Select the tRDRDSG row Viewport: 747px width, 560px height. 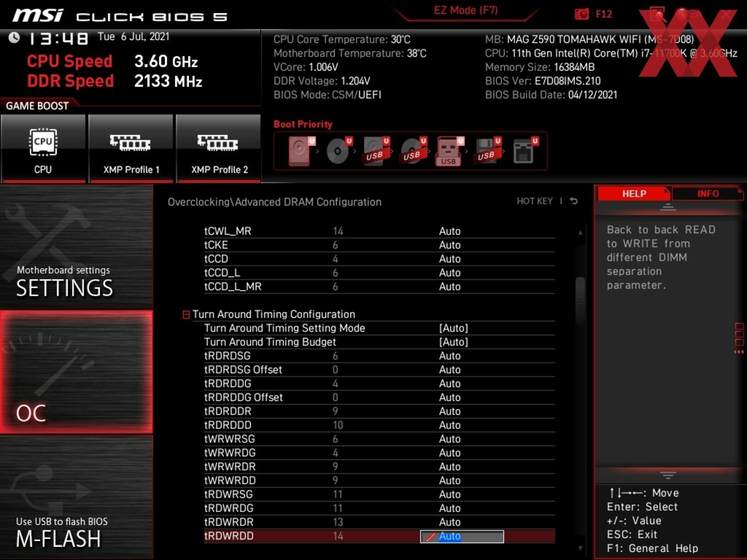[379, 356]
